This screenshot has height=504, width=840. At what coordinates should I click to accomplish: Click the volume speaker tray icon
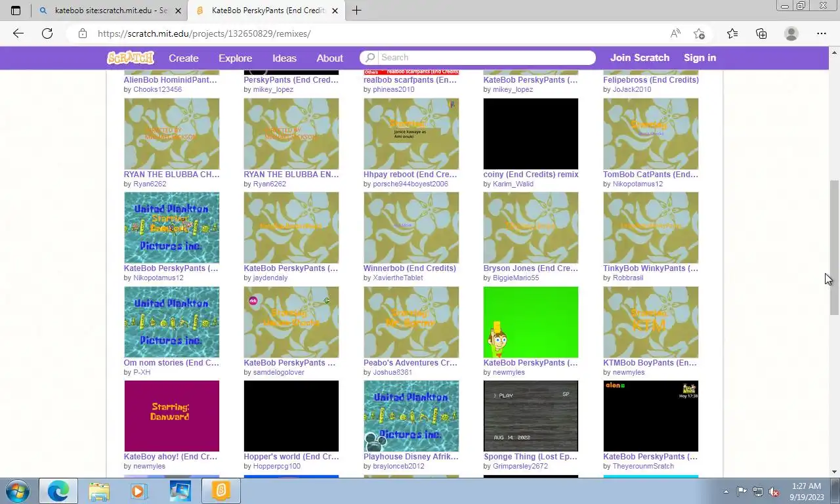774,492
